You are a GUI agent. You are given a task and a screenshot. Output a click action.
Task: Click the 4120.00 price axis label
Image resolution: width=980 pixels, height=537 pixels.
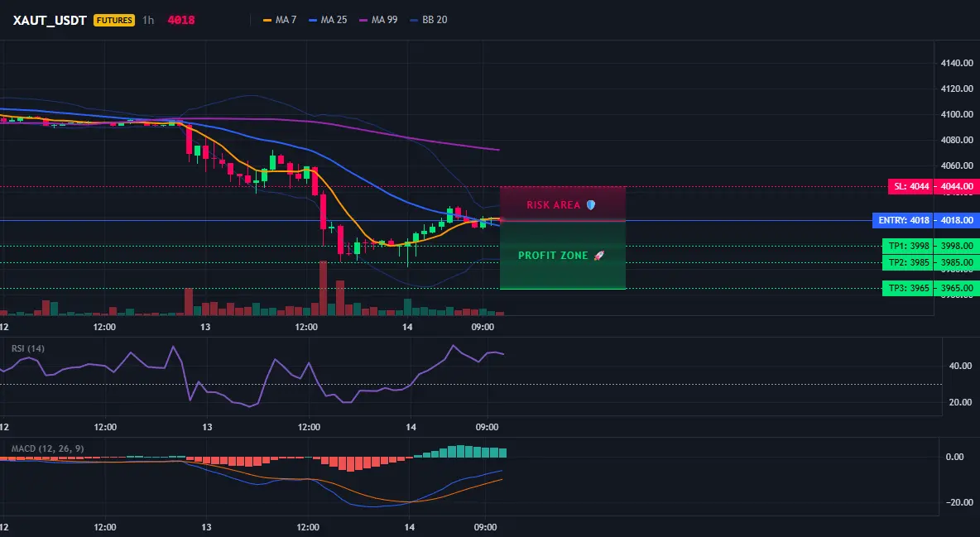point(957,89)
